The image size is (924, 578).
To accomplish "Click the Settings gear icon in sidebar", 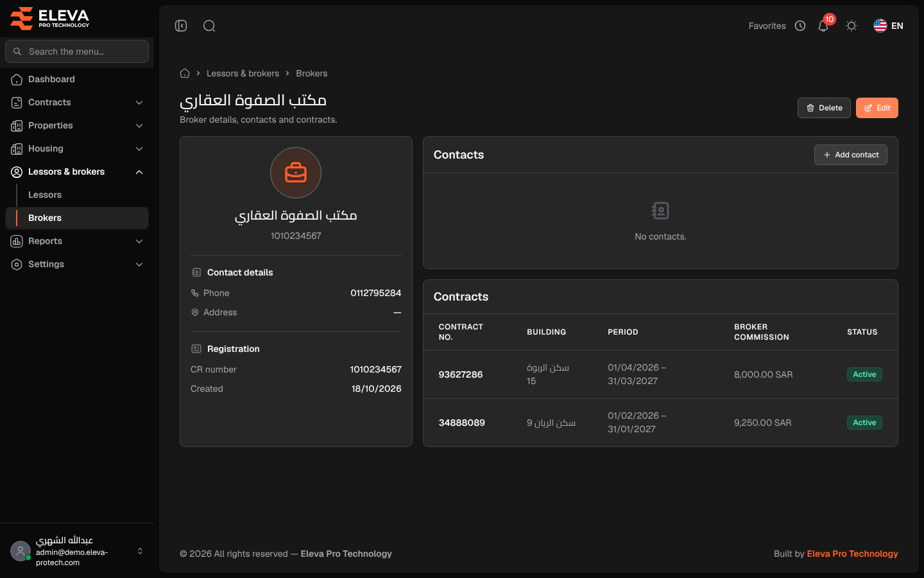I will click(x=17, y=264).
